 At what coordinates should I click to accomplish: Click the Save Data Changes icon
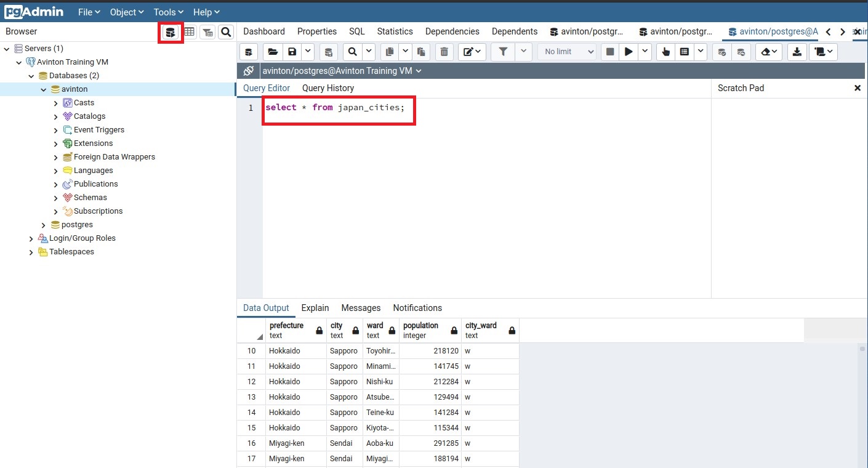[329, 52]
